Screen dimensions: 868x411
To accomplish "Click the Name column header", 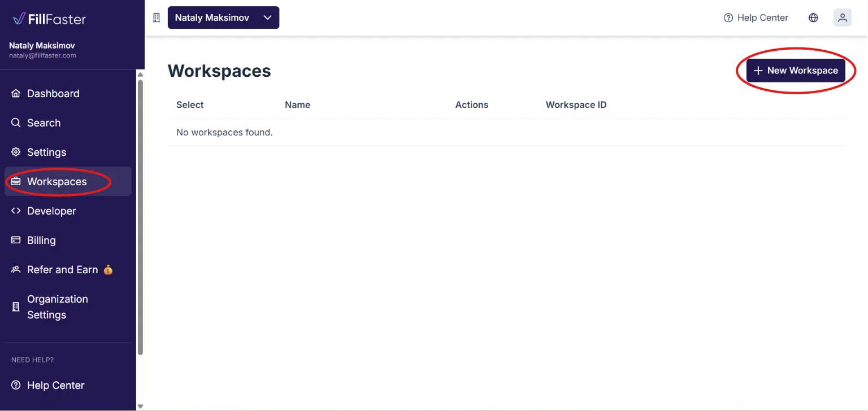I will (298, 105).
